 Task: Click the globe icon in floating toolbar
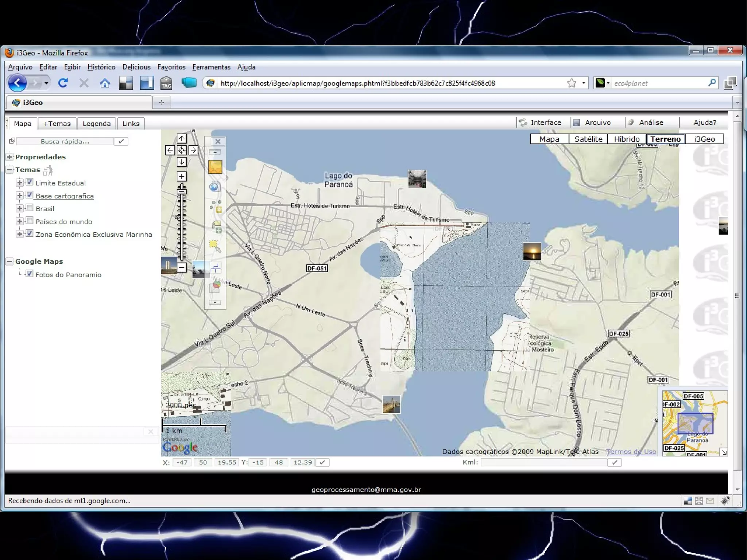pos(214,187)
